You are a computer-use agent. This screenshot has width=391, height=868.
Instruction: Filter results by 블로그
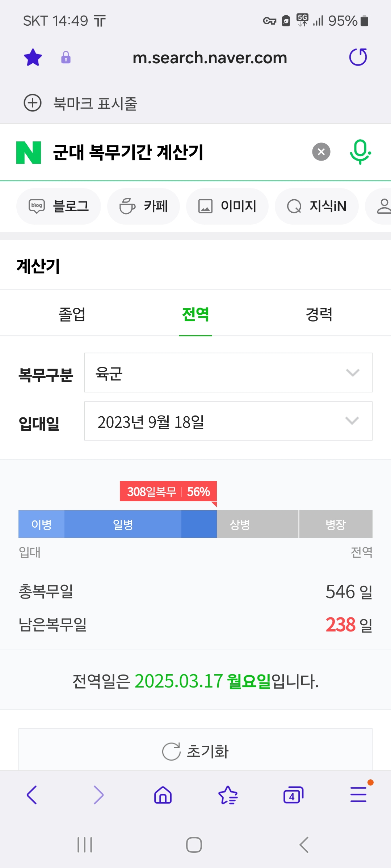pyautogui.click(x=59, y=206)
